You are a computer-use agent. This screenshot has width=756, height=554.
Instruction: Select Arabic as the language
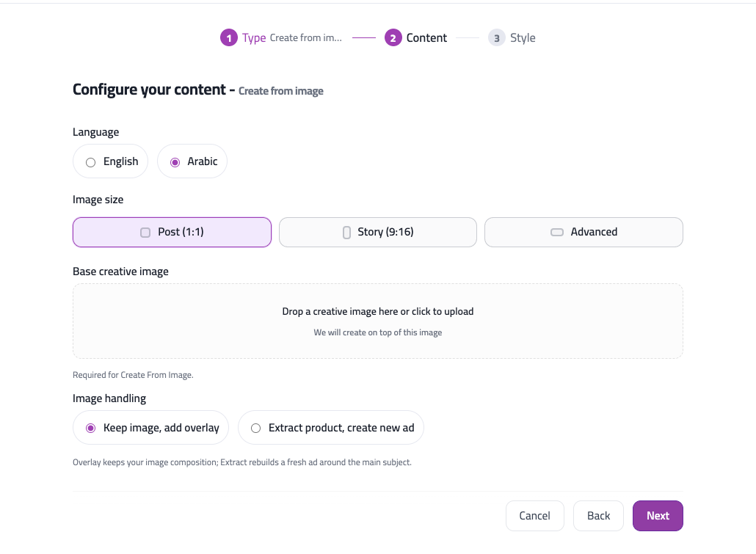[192, 161]
